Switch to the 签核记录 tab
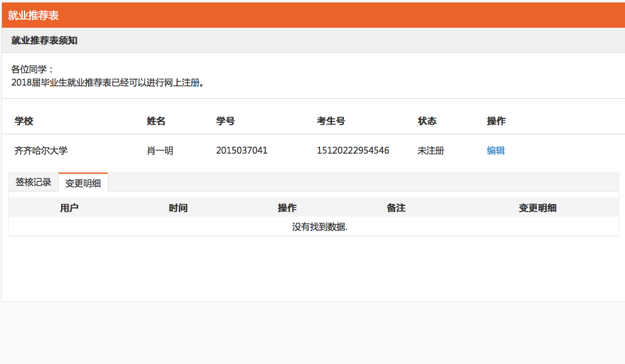625x364 pixels. (33, 182)
